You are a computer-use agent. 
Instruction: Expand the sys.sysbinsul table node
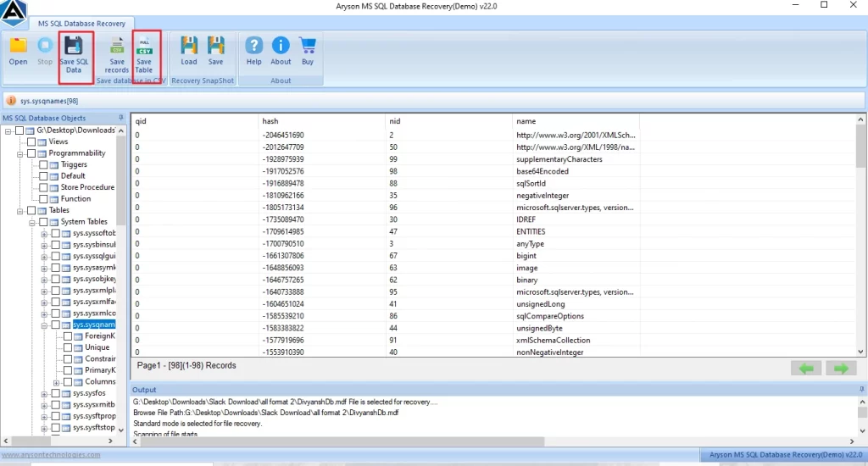click(x=44, y=245)
